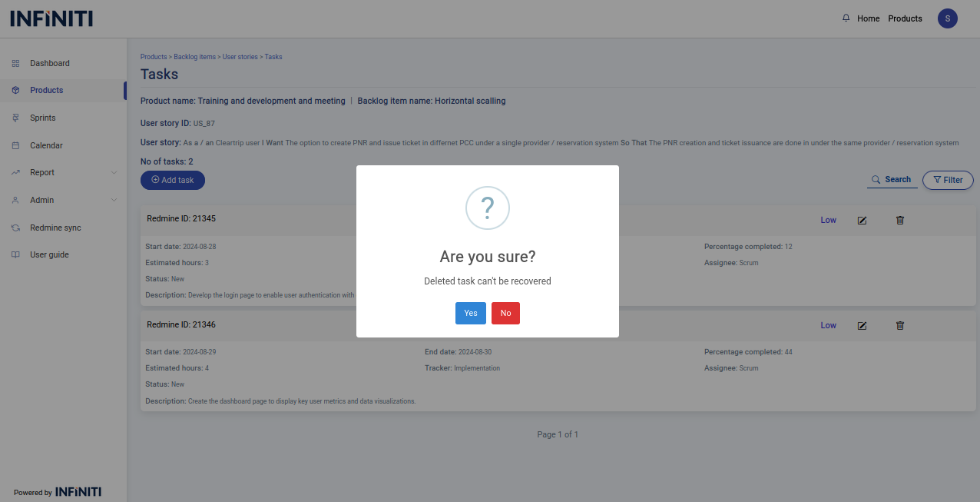Viewport: 980px width, 502px height.
Task: Click the User guide book icon
Action: (x=15, y=254)
